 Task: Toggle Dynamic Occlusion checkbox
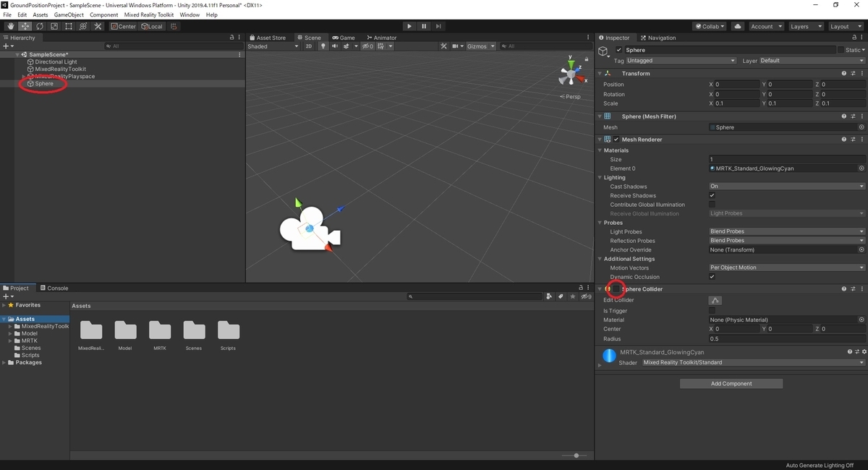click(712, 277)
